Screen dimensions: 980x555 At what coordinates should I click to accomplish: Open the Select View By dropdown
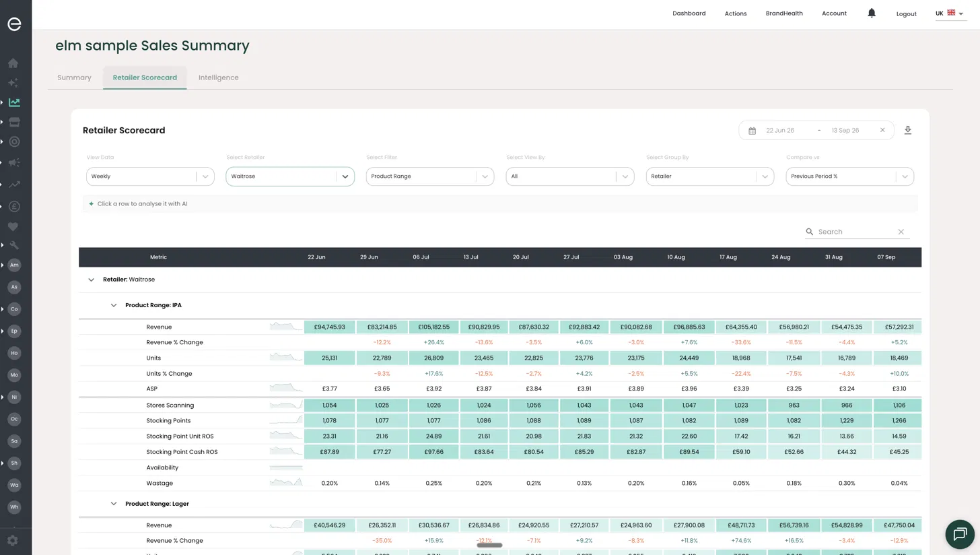570,176
